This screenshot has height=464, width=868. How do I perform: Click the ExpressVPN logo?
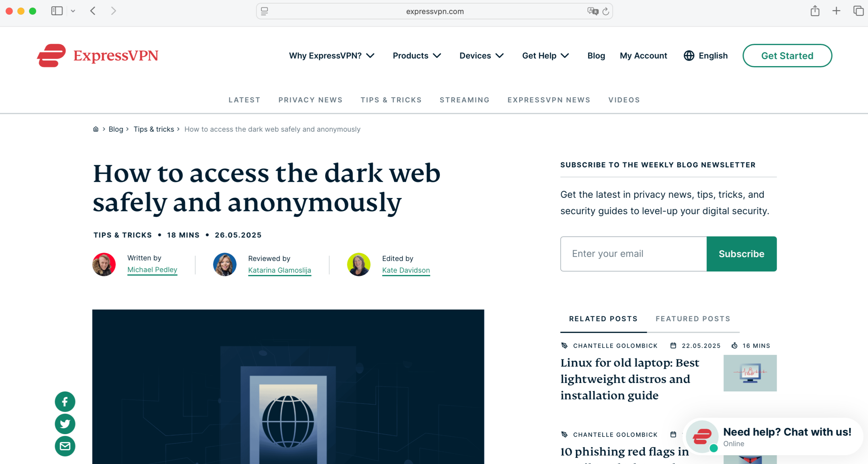(x=98, y=56)
